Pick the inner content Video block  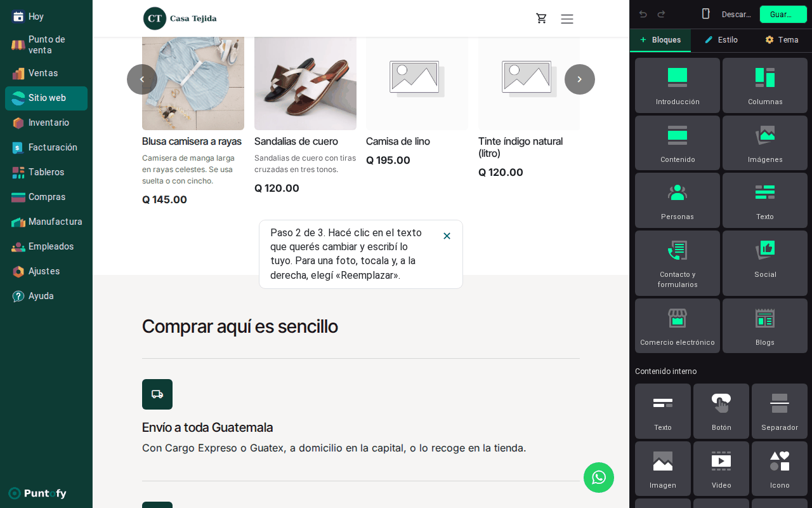pyautogui.click(x=721, y=469)
